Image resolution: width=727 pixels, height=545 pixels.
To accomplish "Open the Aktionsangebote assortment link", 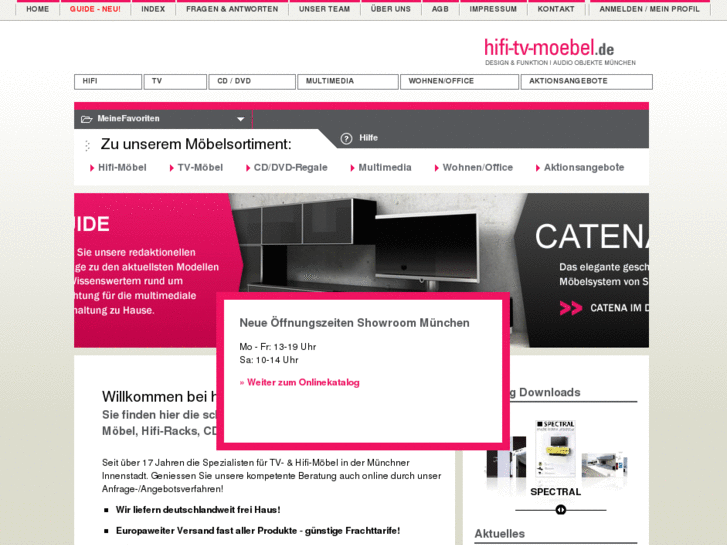I will [580, 167].
